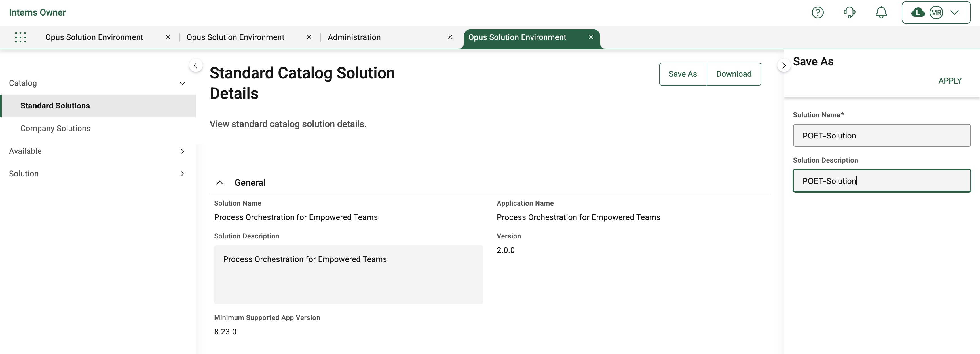This screenshot has width=980, height=354.
Task: Expand the user profile dropdown chevron
Action: tap(954, 12)
